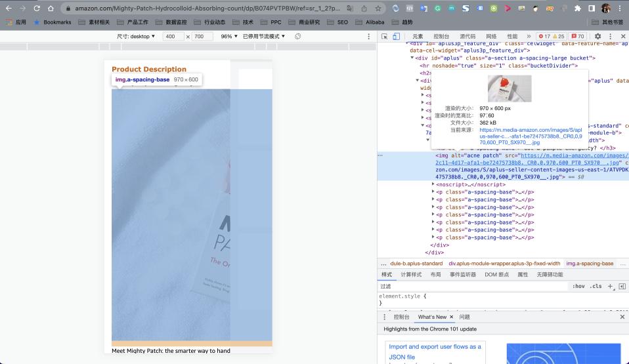Open the Chrome profile avatar
Image resolution: width=629 pixels, height=364 pixels.
606,8
